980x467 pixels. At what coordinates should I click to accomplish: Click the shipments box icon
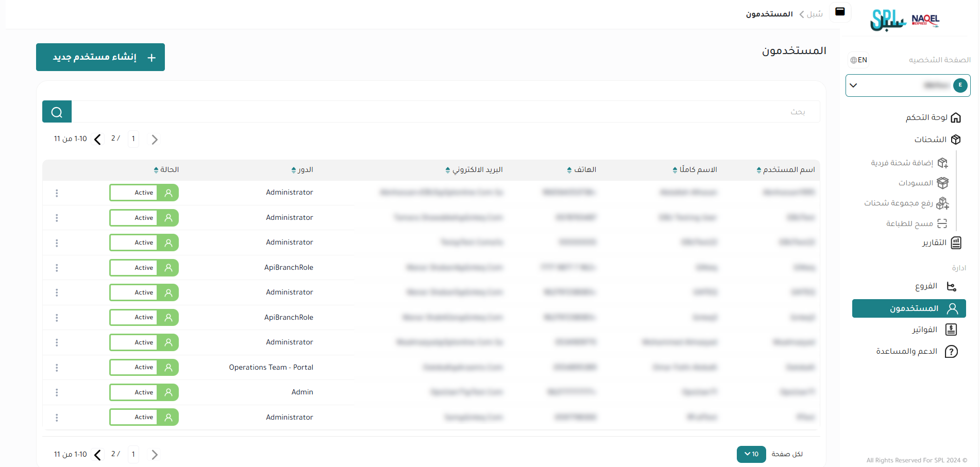[955, 140]
